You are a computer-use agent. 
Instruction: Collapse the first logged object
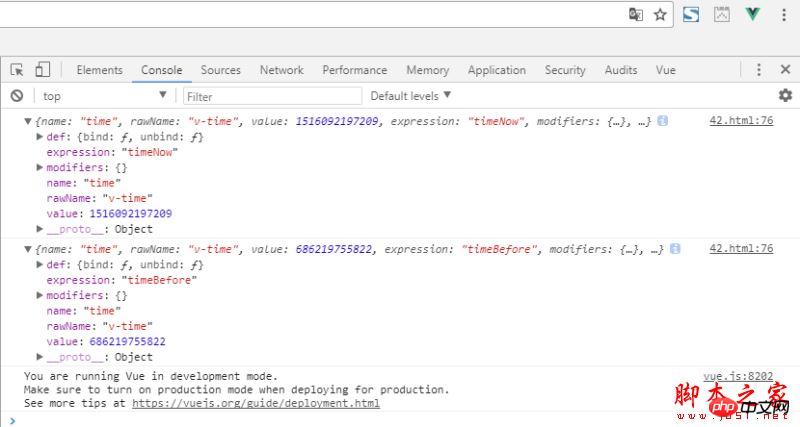28,121
